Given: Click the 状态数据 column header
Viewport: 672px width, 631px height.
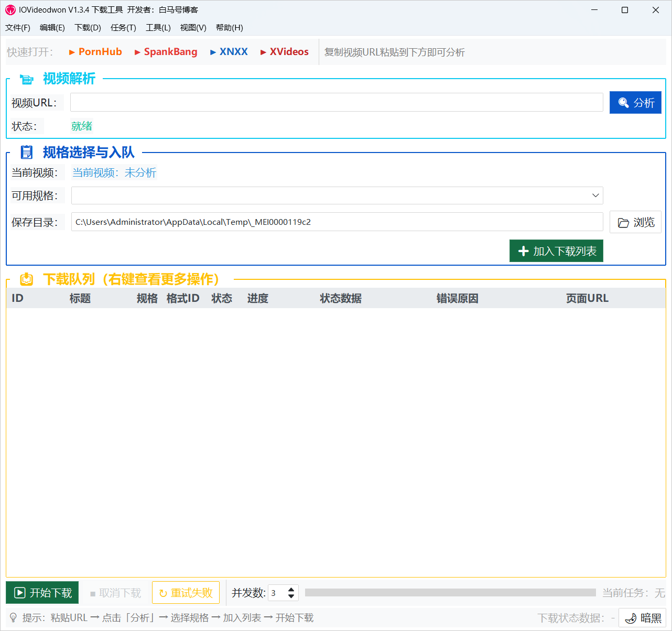Looking at the screenshot, I should [x=341, y=298].
